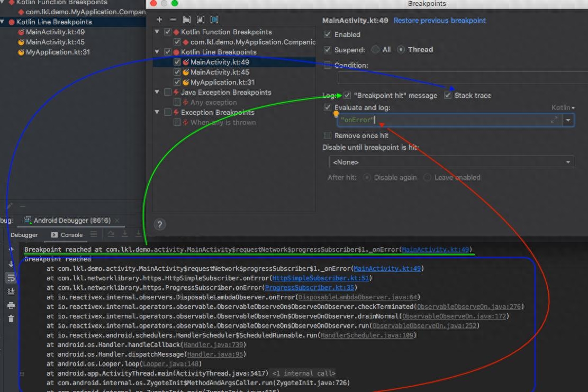Toggle the Enabled checkbox

click(328, 34)
